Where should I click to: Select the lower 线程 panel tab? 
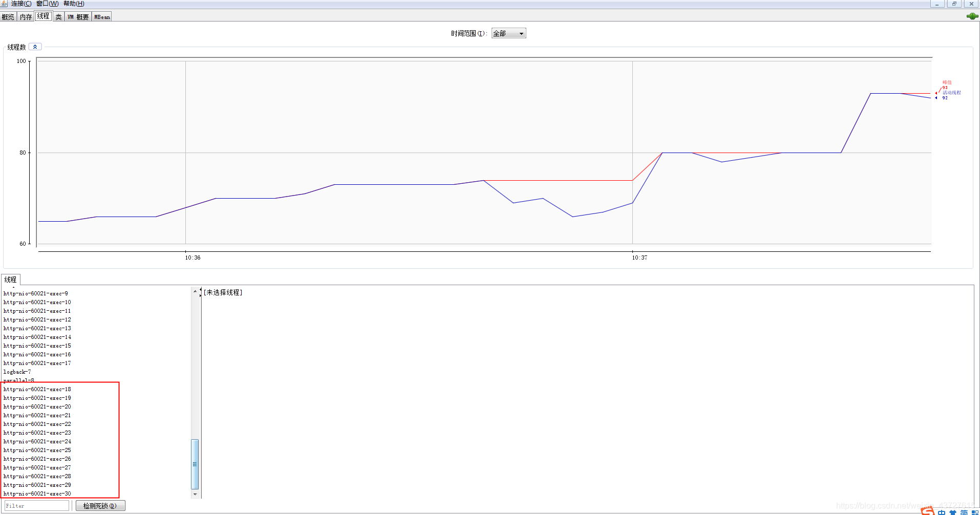click(x=10, y=280)
